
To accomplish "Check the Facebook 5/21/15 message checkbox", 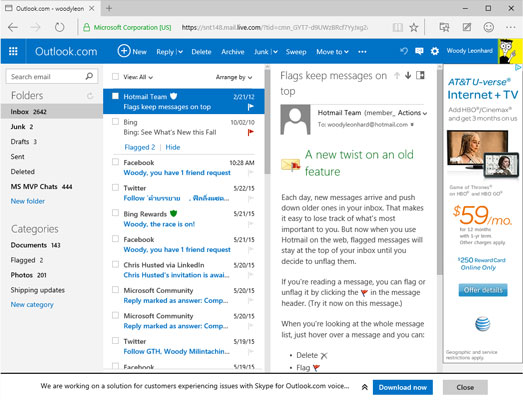I will coord(115,239).
